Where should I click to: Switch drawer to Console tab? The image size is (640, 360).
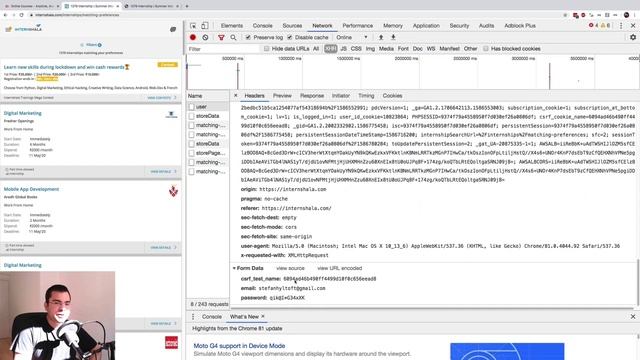tap(212, 317)
